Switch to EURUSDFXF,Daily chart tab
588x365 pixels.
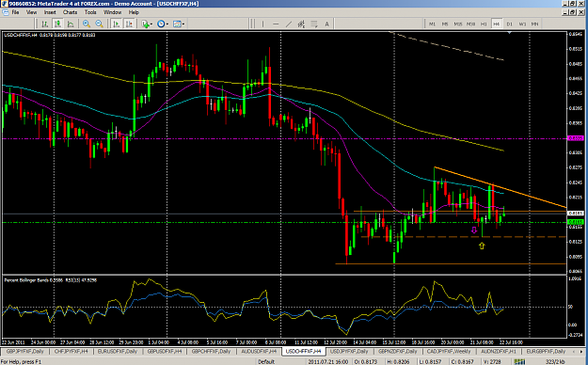[x=118, y=352]
